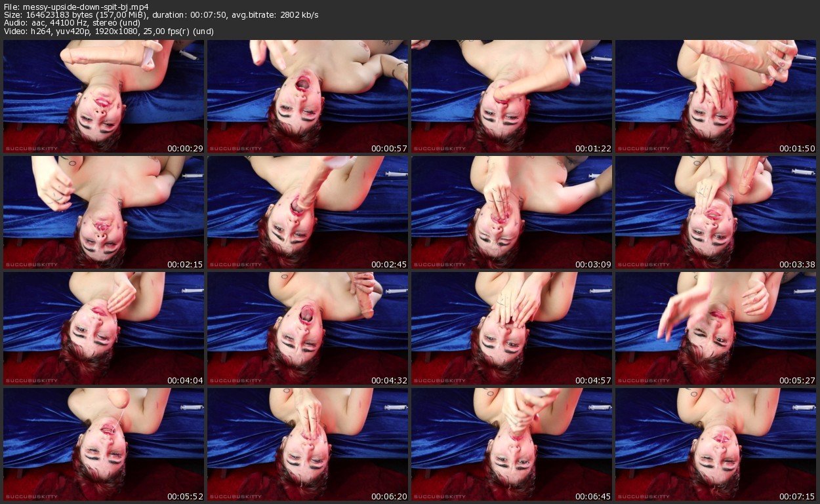The image size is (820, 504).
Task: Open the frame marked 00:02:45
Action: coord(308,212)
